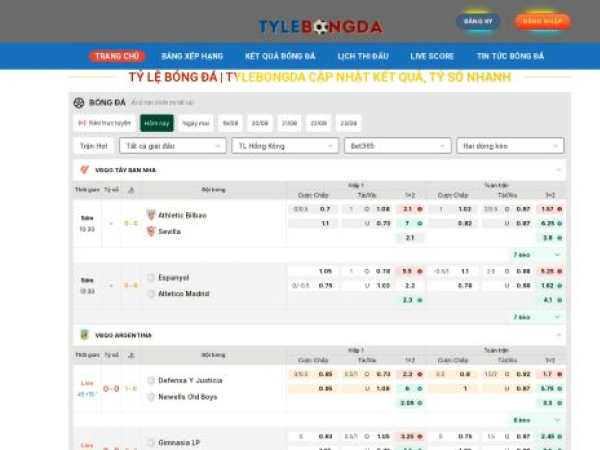Image resolution: width=600 pixels, height=450 pixels.
Task: Go to the Live Score menu item
Action: click(x=432, y=56)
